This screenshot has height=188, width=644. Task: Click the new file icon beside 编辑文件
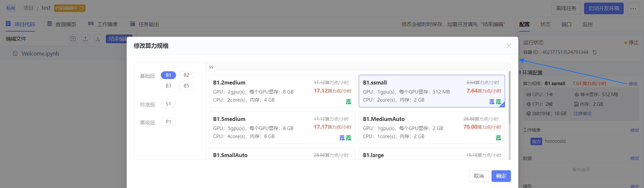(x=73, y=39)
